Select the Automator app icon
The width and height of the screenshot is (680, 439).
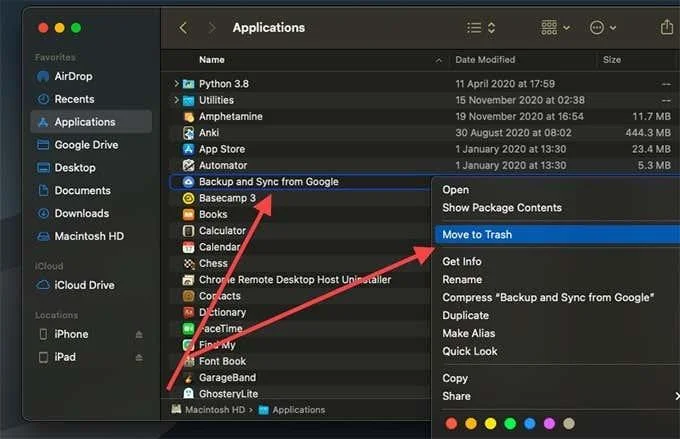(188, 165)
